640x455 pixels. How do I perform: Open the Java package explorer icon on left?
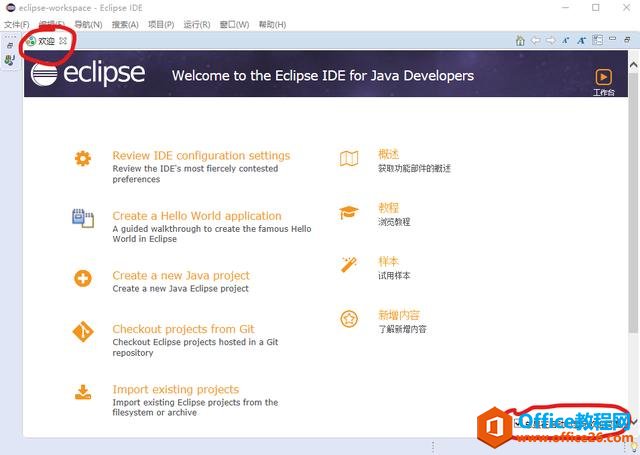(x=10, y=60)
